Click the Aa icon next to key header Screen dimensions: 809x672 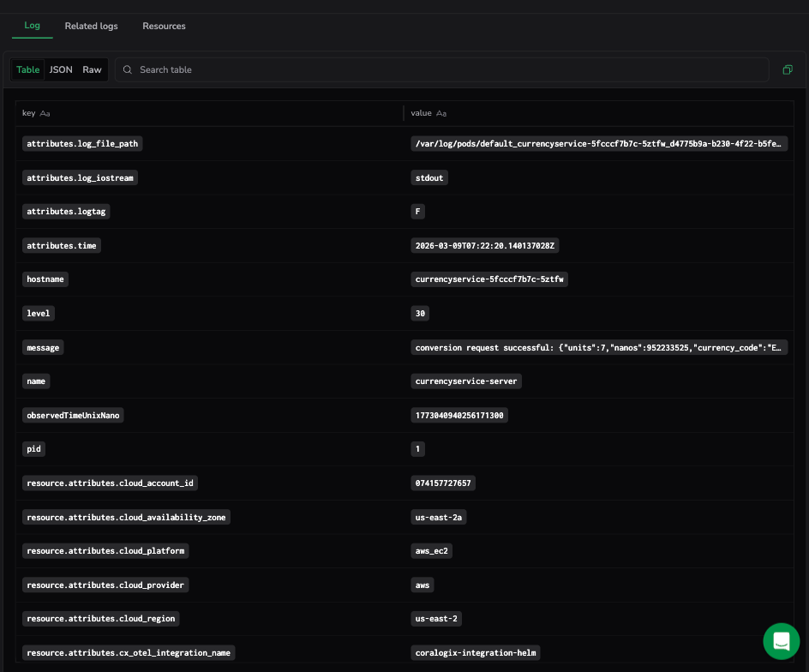[x=45, y=113]
